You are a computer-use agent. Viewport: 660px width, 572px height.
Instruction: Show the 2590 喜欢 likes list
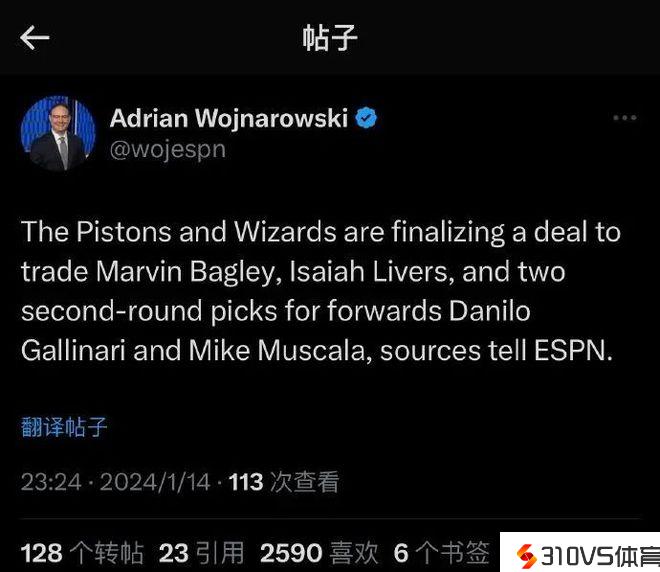(x=319, y=553)
